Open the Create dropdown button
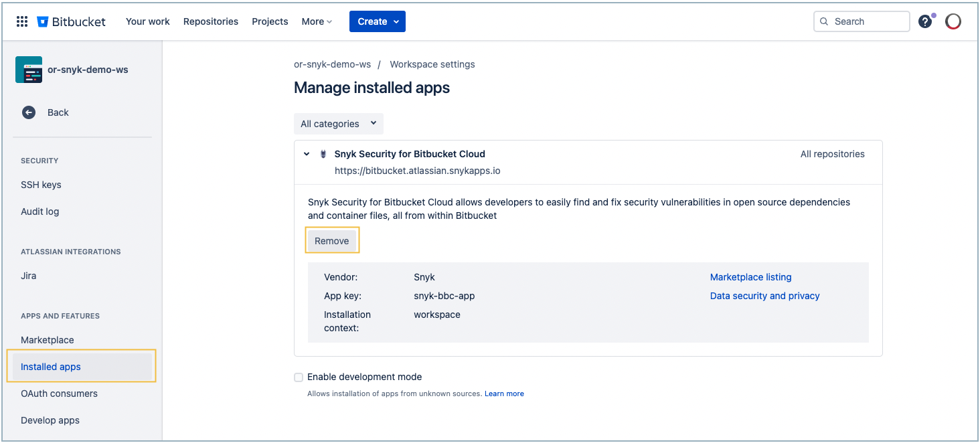 coord(378,21)
